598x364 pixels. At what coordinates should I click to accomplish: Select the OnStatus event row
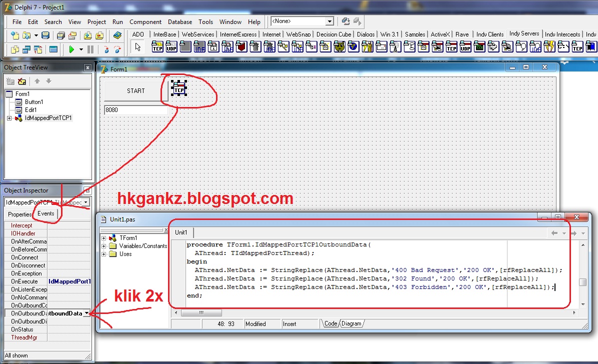click(47, 329)
